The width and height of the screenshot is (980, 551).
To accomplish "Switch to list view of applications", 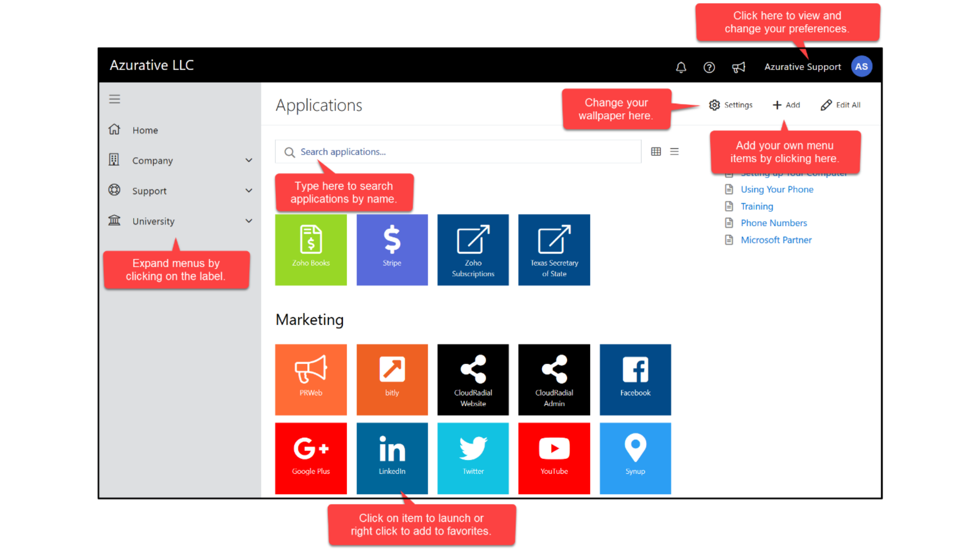I will (674, 152).
